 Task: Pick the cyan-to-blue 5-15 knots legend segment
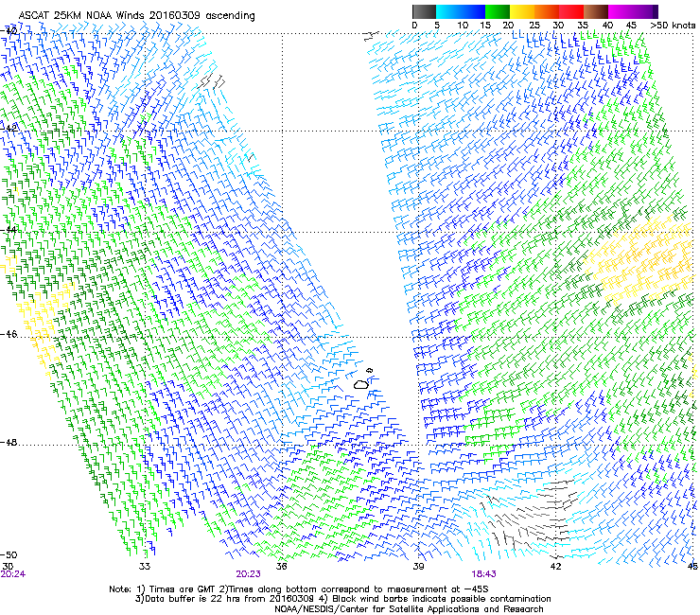click(x=461, y=11)
